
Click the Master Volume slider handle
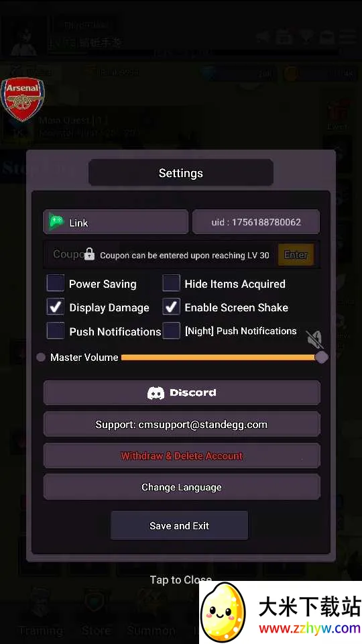[x=321, y=358]
